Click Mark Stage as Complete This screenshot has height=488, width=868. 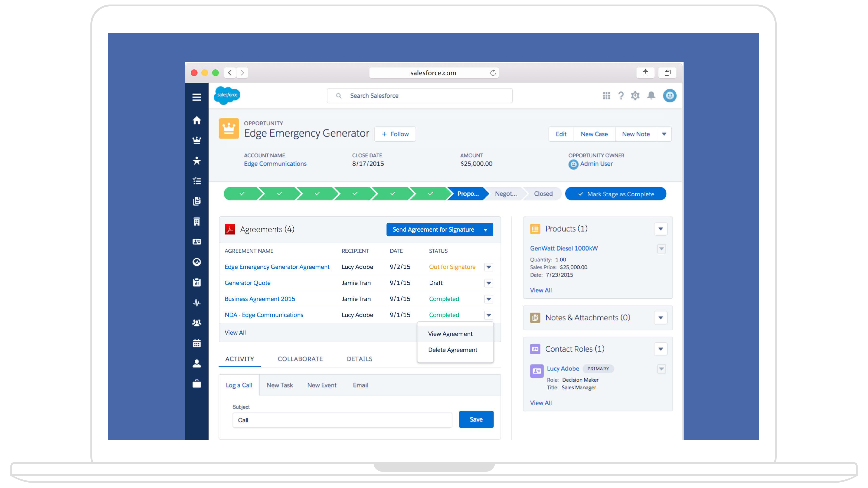pos(615,194)
